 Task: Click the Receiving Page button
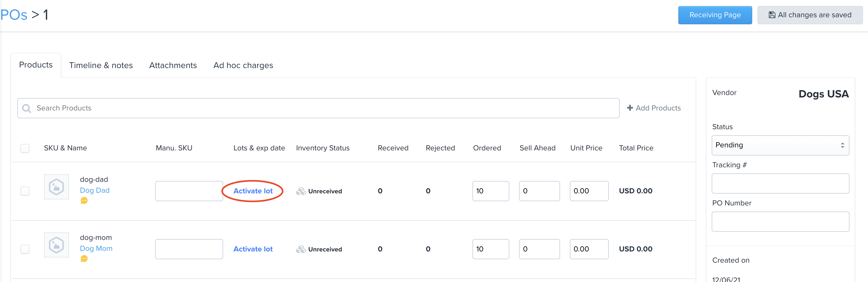pyautogui.click(x=715, y=15)
